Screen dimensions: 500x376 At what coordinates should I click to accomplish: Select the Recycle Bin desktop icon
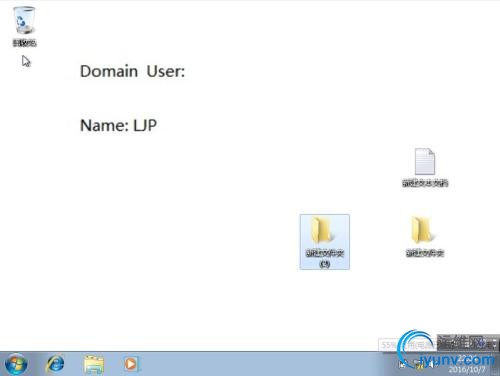click(24, 27)
